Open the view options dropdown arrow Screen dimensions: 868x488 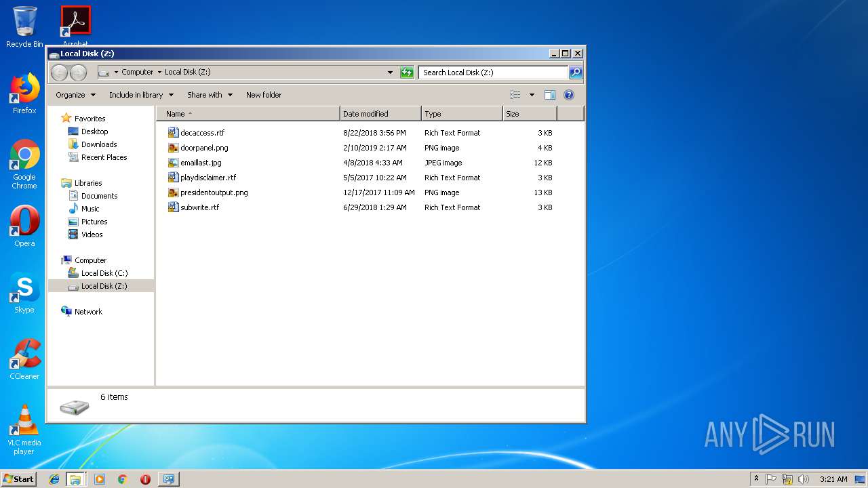pyautogui.click(x=532, y=95)
